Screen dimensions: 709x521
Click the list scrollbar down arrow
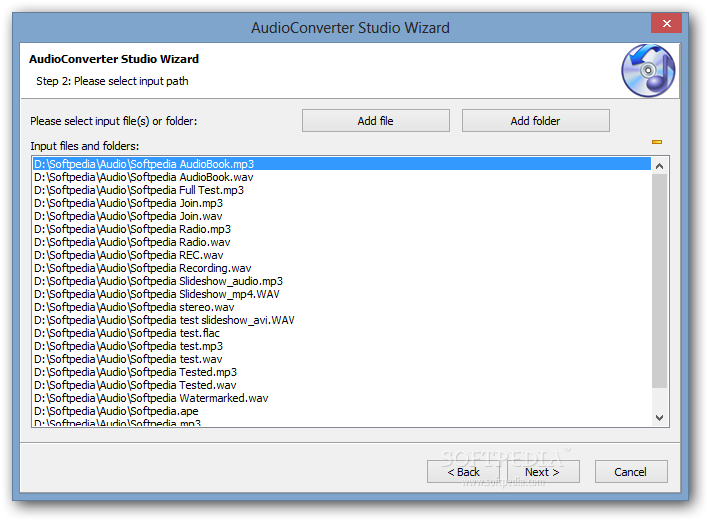tap(659, 417)
